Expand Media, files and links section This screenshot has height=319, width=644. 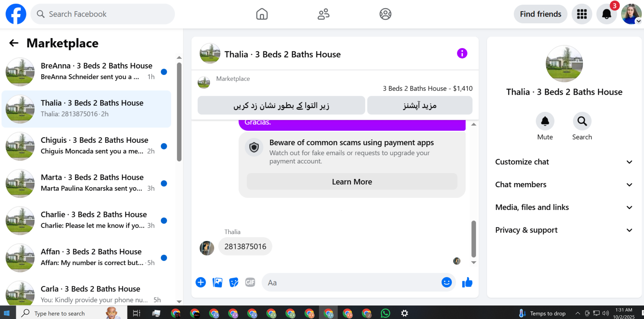point(564,207)
